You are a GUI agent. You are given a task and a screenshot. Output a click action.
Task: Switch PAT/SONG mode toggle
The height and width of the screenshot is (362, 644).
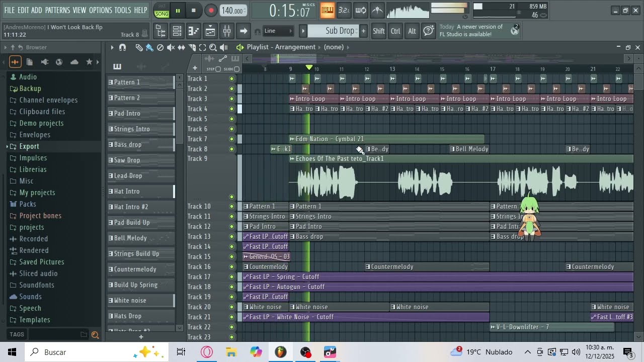[x=162, y=11]
